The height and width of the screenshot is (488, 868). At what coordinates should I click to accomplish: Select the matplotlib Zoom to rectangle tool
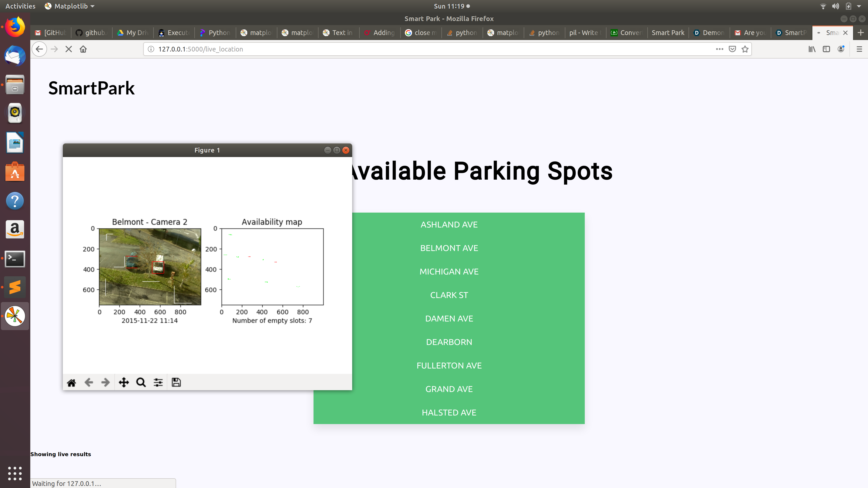click(x=141, y=382)
